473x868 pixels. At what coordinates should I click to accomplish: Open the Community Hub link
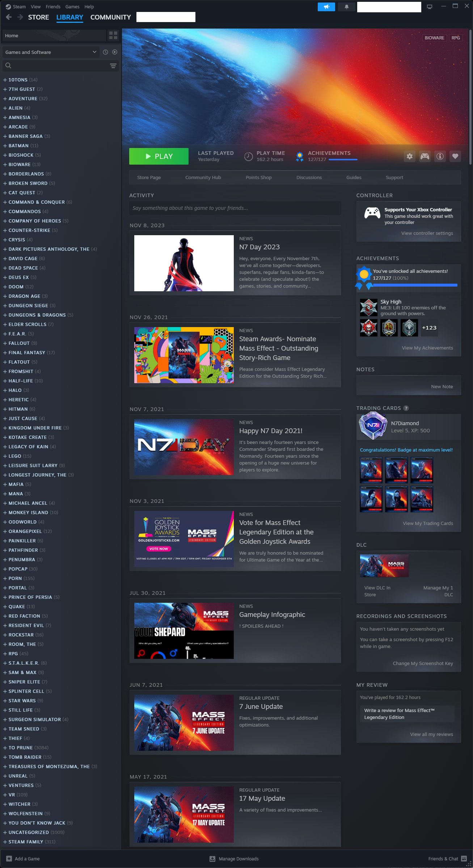tap(203, 177)
